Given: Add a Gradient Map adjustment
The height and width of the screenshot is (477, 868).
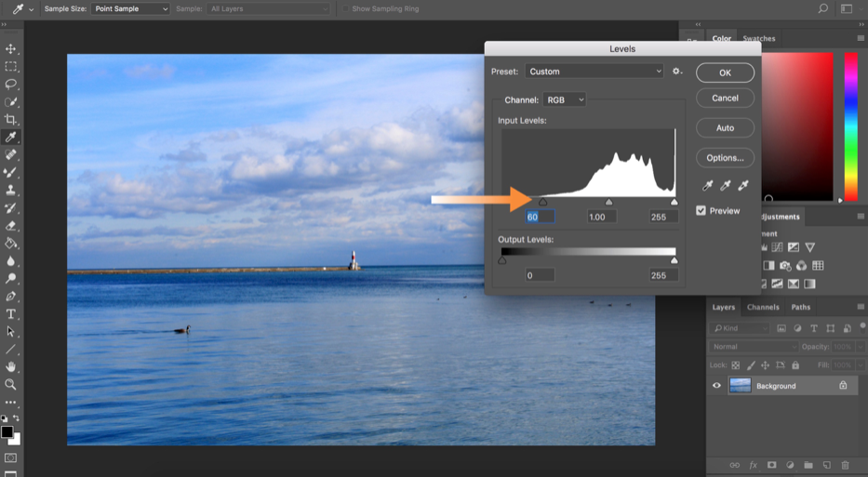Looking at the screenshot, I should point(810,284).
